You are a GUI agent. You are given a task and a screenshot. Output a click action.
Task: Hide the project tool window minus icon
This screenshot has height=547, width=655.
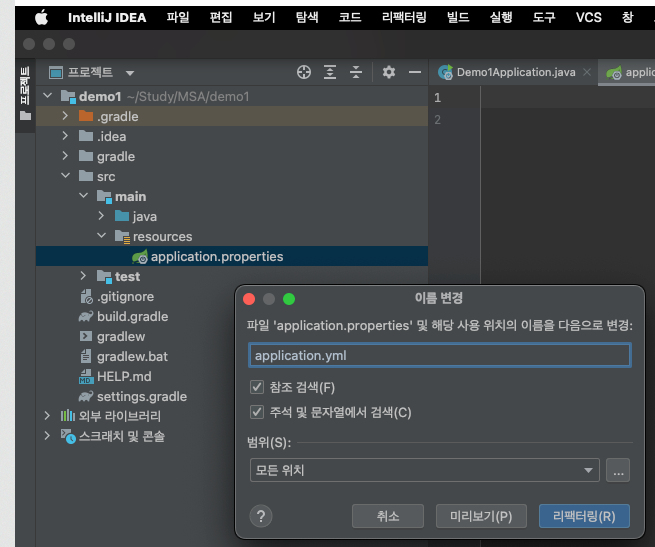click(415, 72)
